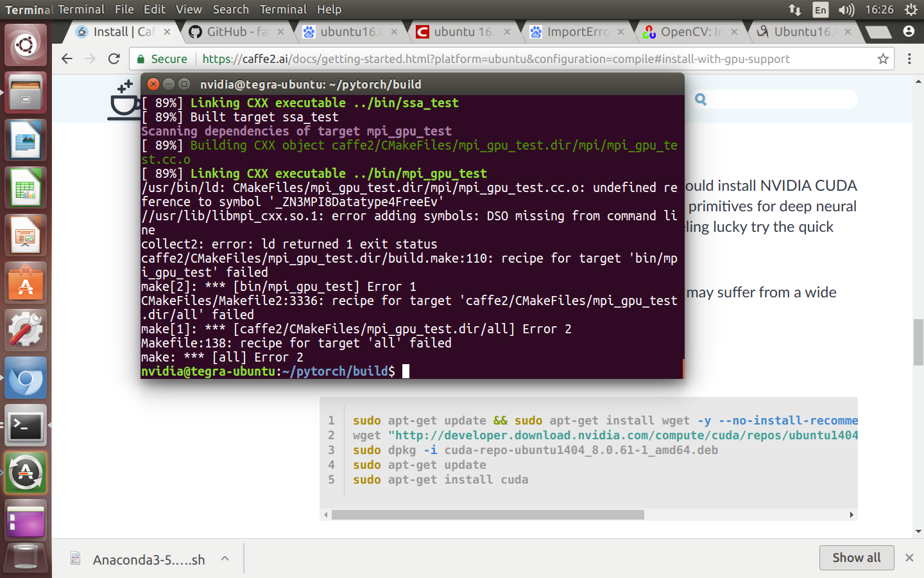Open the Edit menu

[155, 10]
